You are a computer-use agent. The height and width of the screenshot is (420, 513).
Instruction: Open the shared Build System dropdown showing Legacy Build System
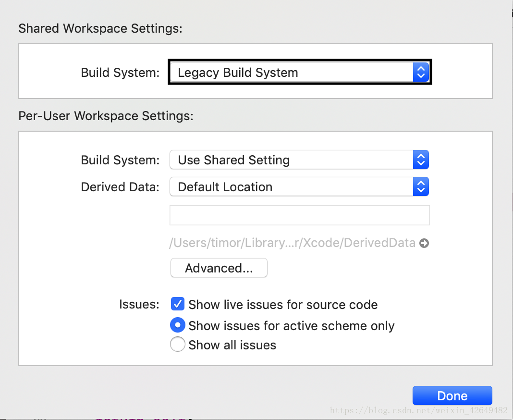pyautogui.click(x=299, y=72)
